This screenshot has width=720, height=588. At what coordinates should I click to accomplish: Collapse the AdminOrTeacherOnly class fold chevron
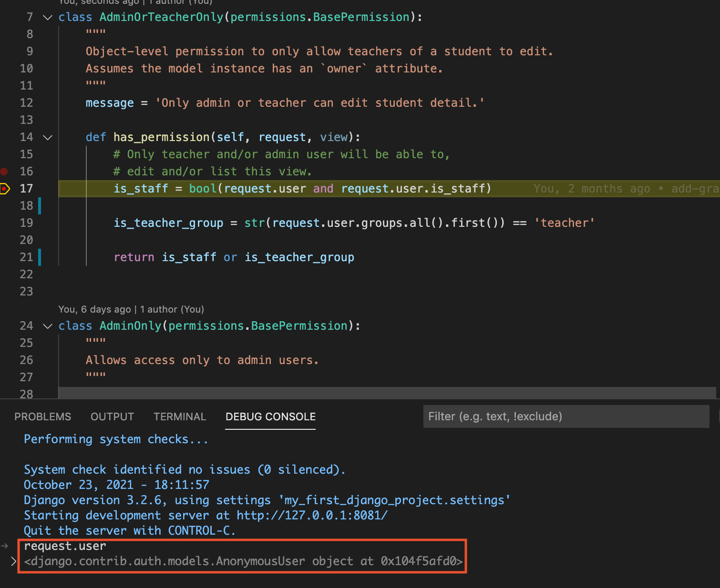48,18
